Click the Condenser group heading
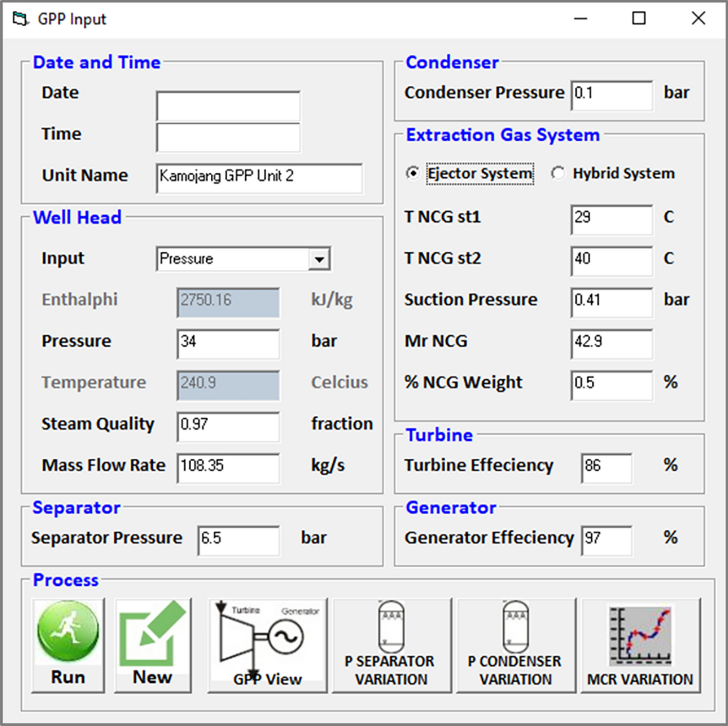Viewport: 728px width, 726px height. (x=452, y=62)
